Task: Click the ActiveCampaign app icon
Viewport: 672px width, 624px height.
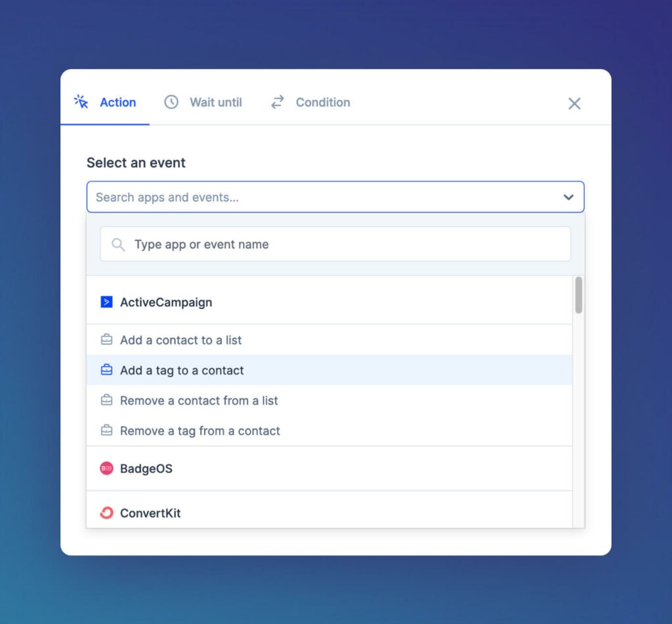Action: point(107,302)
